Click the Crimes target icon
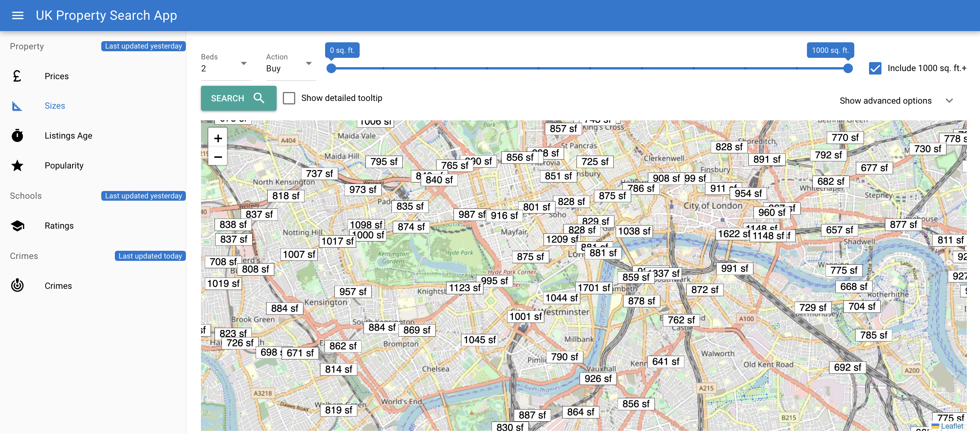The width and height of the screenshot is (980, 434). [x=17, y=286]
